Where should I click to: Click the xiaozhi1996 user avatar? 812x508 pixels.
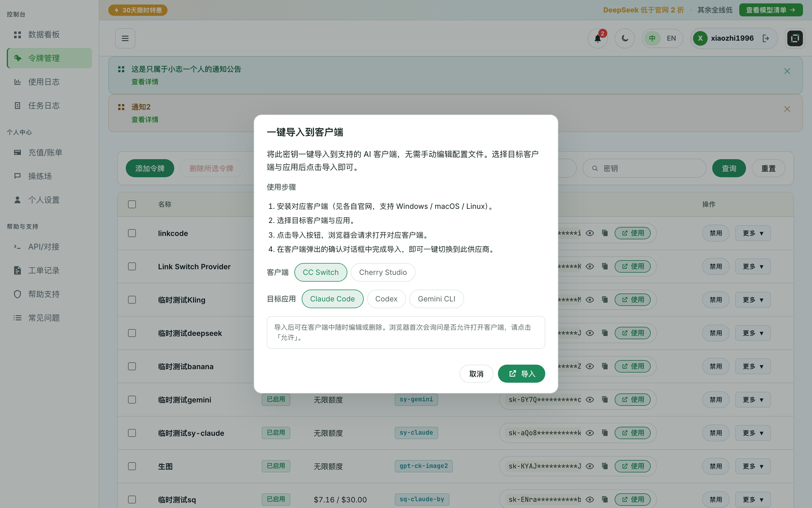coord(700,38)
